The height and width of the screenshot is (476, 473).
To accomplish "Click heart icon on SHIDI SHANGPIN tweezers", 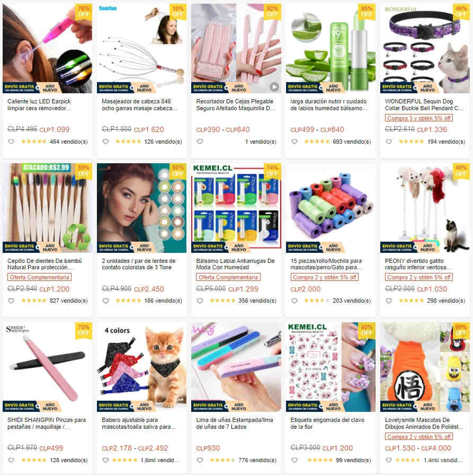I will [x=11, y=460].
